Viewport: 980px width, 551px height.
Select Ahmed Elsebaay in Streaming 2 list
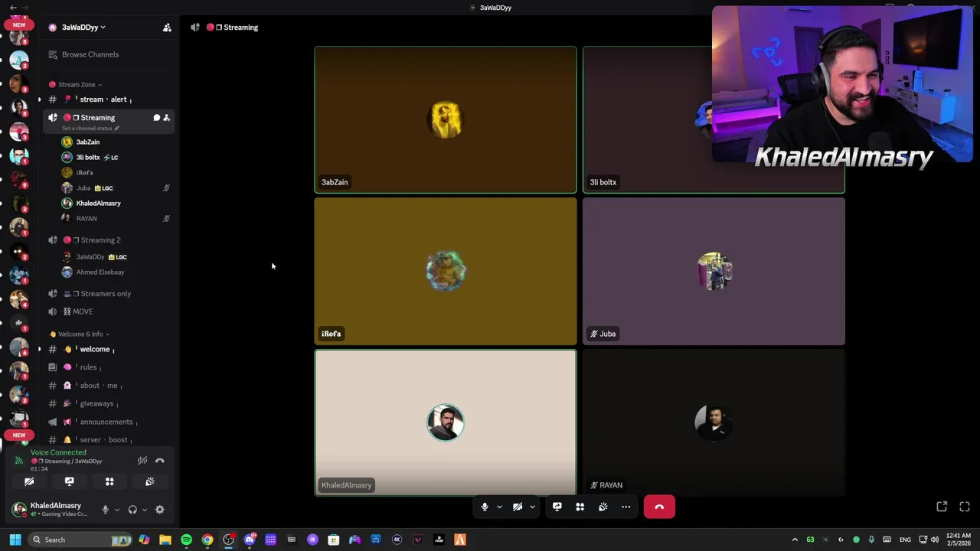[115, 272]
